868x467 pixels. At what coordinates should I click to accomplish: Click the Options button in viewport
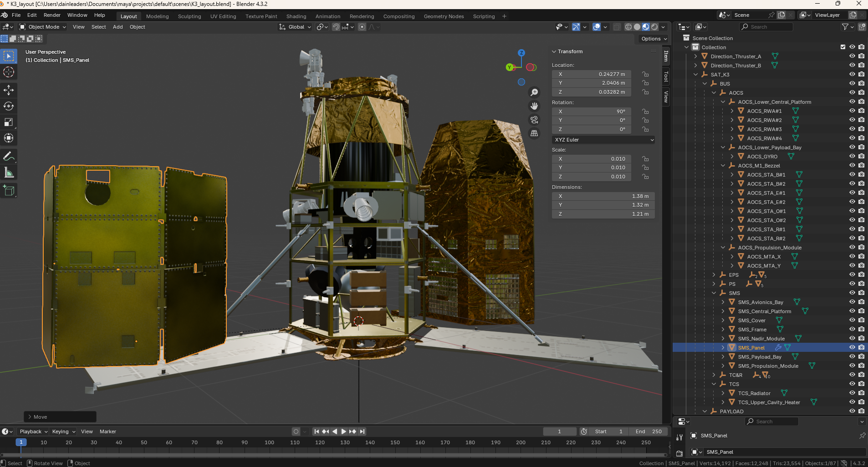654,39
